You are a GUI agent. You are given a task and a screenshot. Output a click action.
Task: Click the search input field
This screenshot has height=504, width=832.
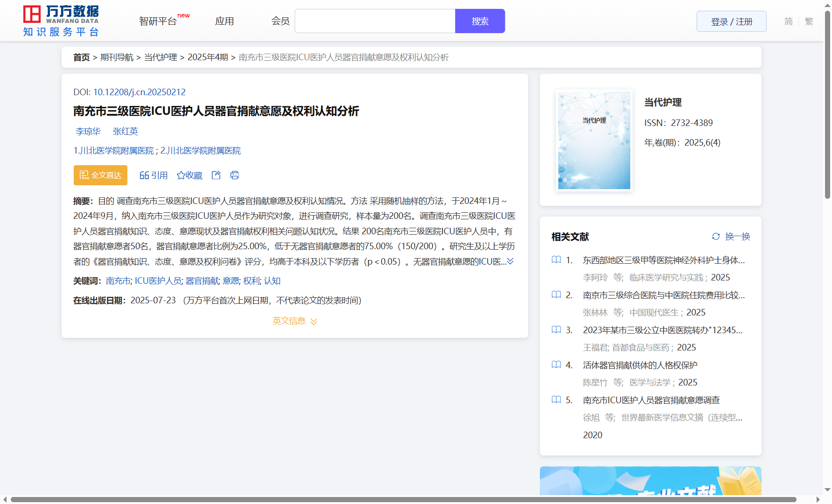(x=375, y=21)
